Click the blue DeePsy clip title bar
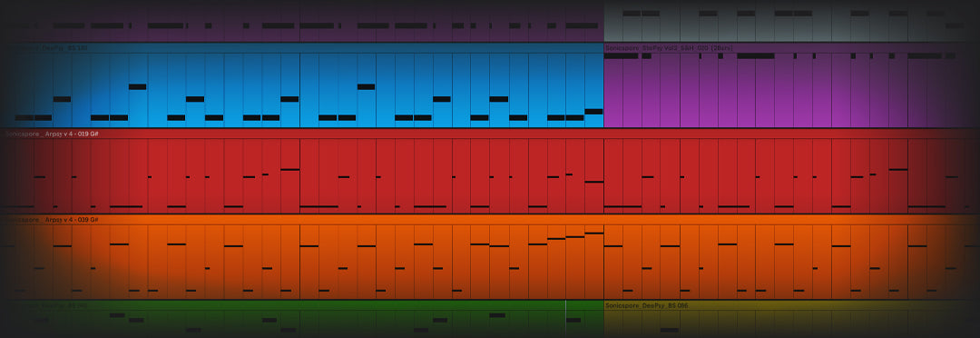 [x=302, y=48]
